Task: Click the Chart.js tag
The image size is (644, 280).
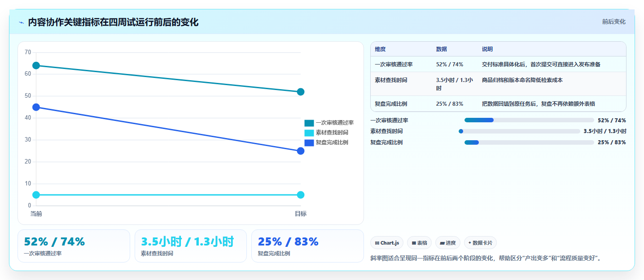Action: tap(387, 243)
